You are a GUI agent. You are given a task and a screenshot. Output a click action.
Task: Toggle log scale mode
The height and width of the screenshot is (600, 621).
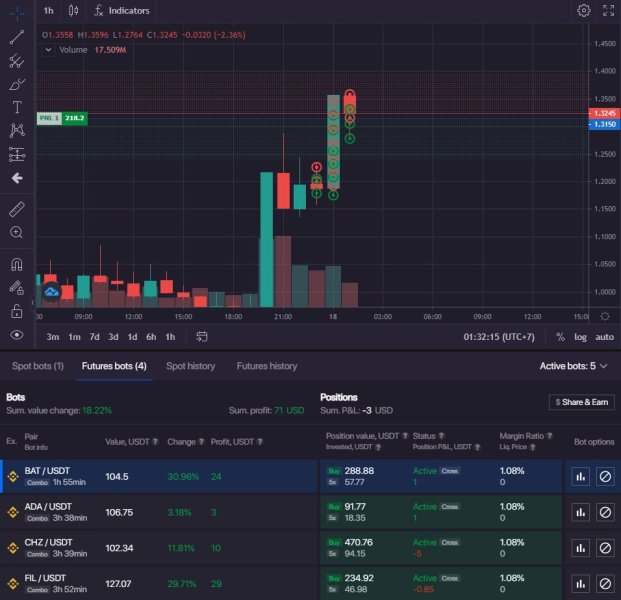(580, 337)
